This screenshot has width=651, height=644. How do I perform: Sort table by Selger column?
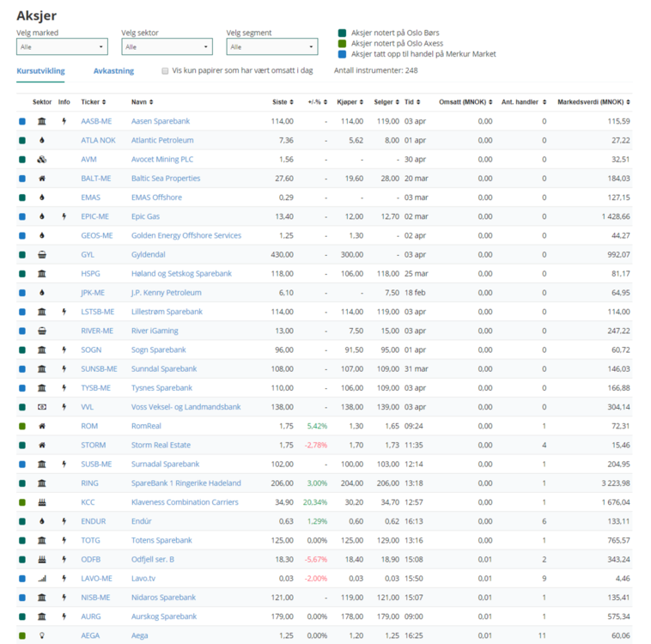[x=386, y=102]
